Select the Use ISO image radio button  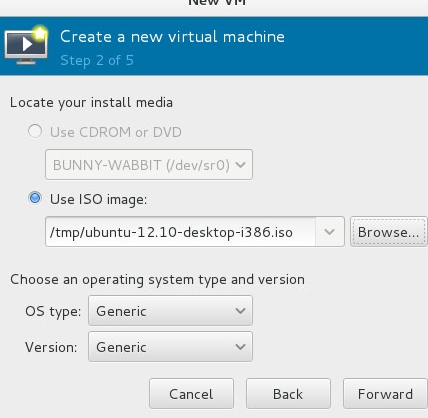coord(35,198)
